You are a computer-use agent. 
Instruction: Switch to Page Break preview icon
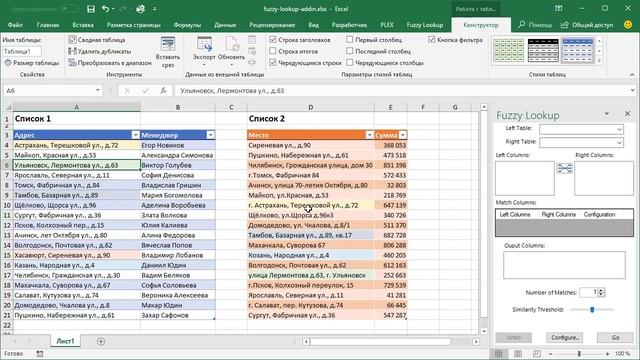[x=536, y=353]
